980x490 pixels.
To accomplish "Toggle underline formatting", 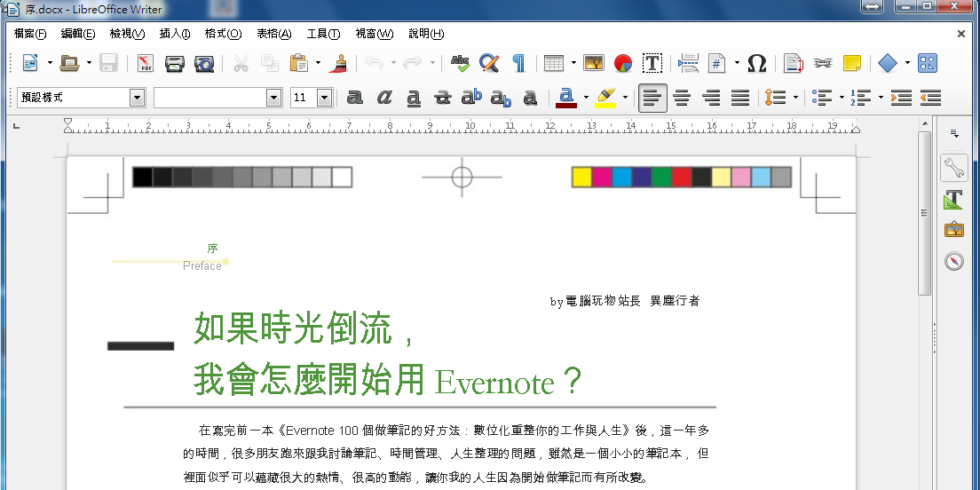I will (413, 99).
